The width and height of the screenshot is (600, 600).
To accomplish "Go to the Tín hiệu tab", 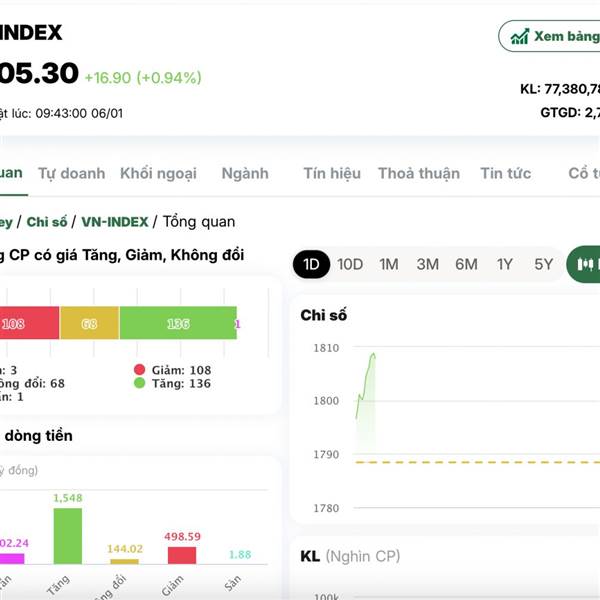I will click(x=332, y=173).
